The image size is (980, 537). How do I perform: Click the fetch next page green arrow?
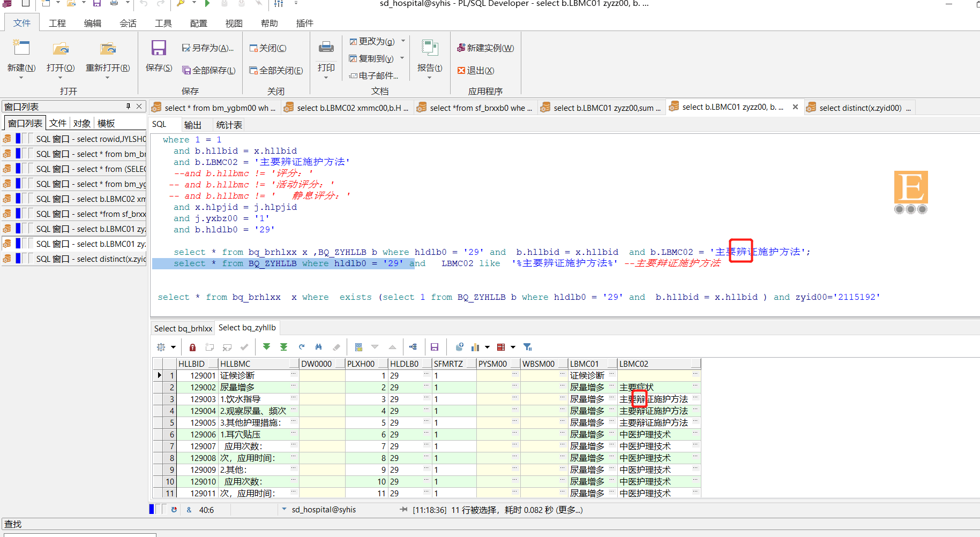tap(266, 347)
